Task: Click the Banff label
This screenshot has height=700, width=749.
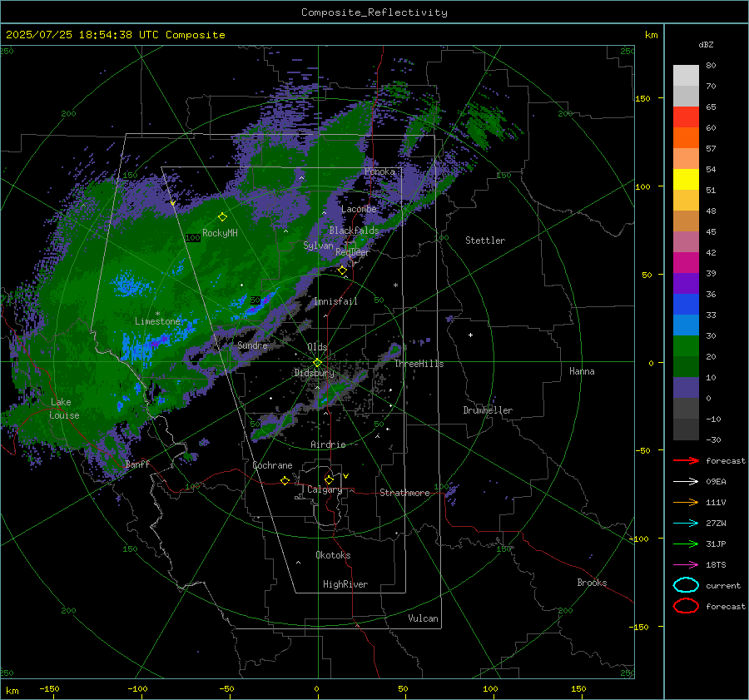Action: [x=137, y=464]
